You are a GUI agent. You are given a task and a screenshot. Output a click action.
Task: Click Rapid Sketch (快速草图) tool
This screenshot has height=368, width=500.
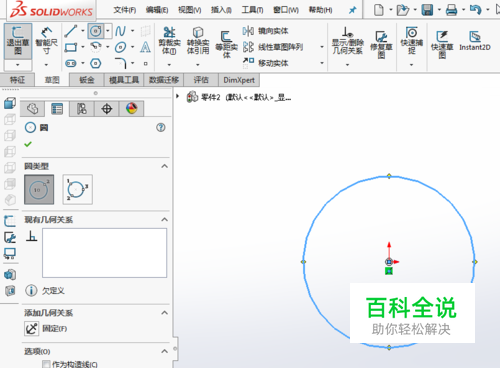pyautogui.click(x=442, y=44)
